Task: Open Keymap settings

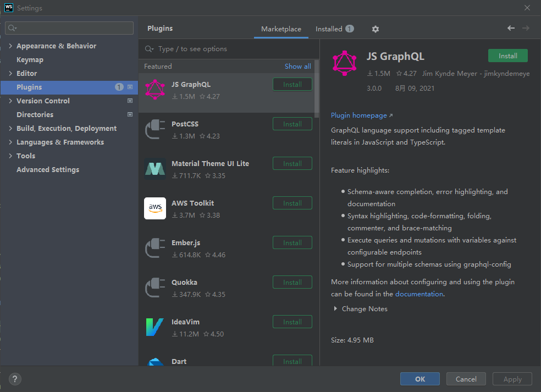Action: (x=30, y=60)
